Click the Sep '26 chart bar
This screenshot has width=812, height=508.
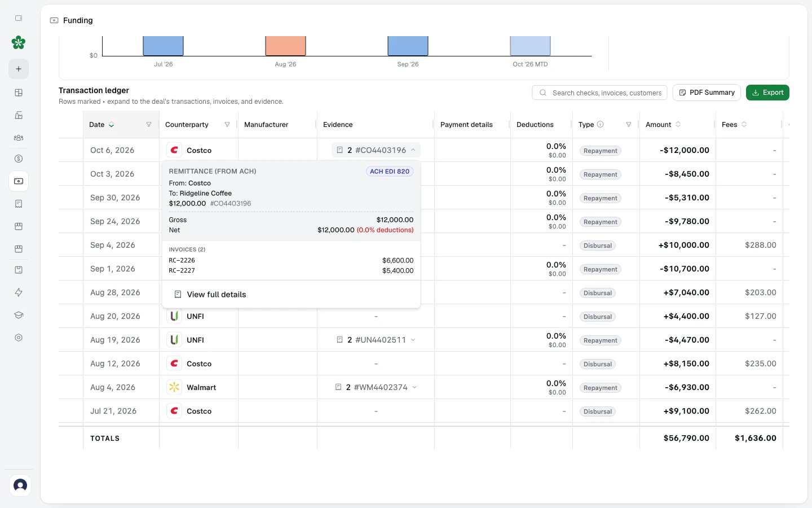click(x=408, y=46)
